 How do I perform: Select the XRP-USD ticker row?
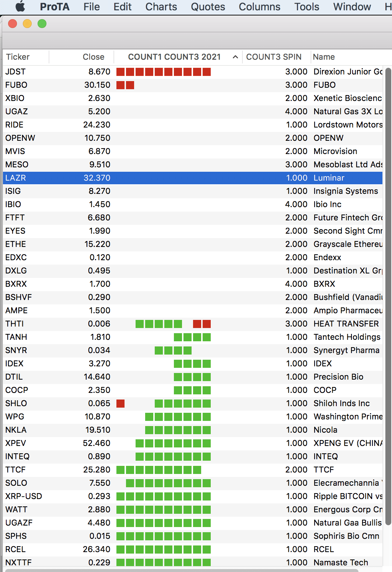coord(193,496)
